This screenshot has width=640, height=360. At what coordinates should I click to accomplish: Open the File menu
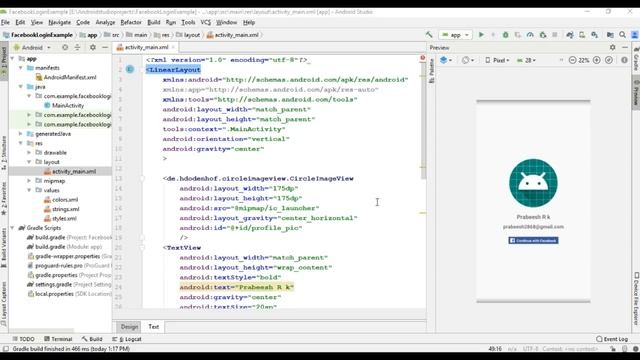(x=5, y=22)
